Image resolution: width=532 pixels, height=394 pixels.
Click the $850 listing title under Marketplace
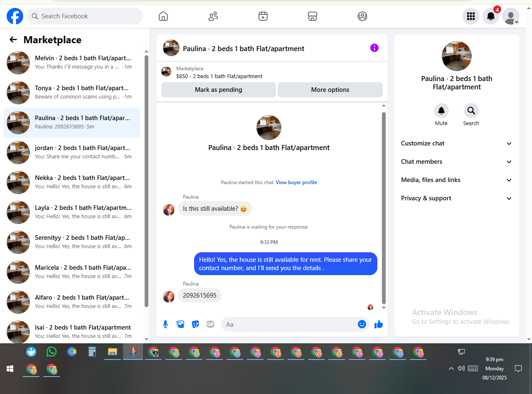(219, 76)
